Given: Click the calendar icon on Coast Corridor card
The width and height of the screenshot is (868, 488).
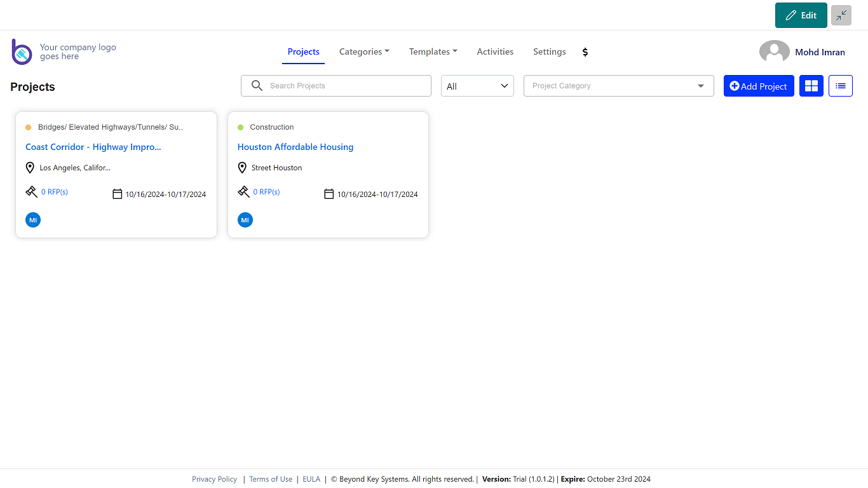Looking at the screenshot, I should coord(117,194).
